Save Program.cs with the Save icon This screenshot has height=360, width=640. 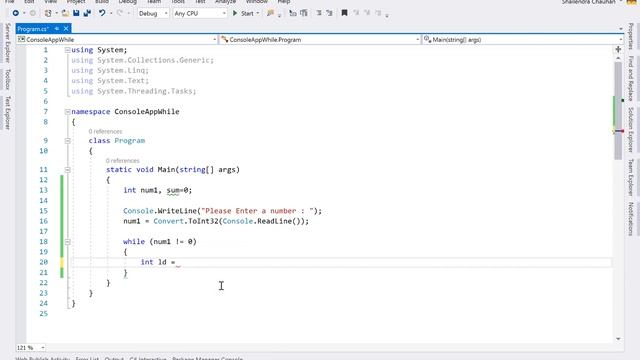pos(76,13)
